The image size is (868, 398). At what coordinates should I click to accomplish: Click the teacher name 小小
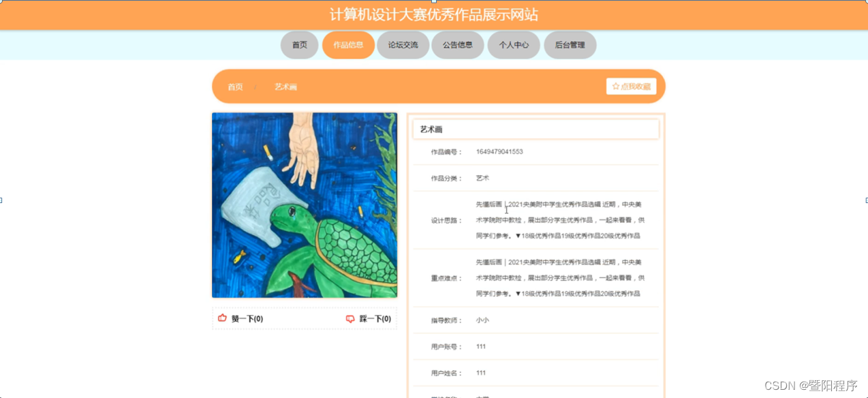[x=482, y=320]
